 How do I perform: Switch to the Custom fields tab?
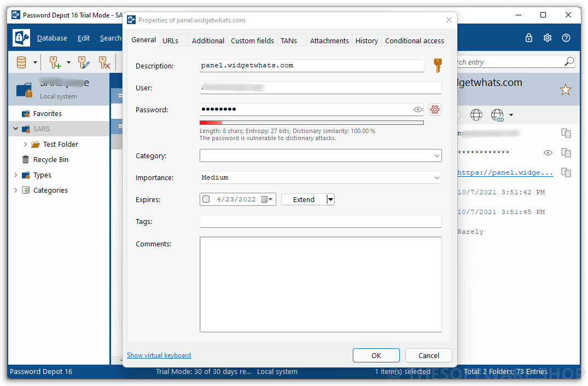tap(252, 41)
